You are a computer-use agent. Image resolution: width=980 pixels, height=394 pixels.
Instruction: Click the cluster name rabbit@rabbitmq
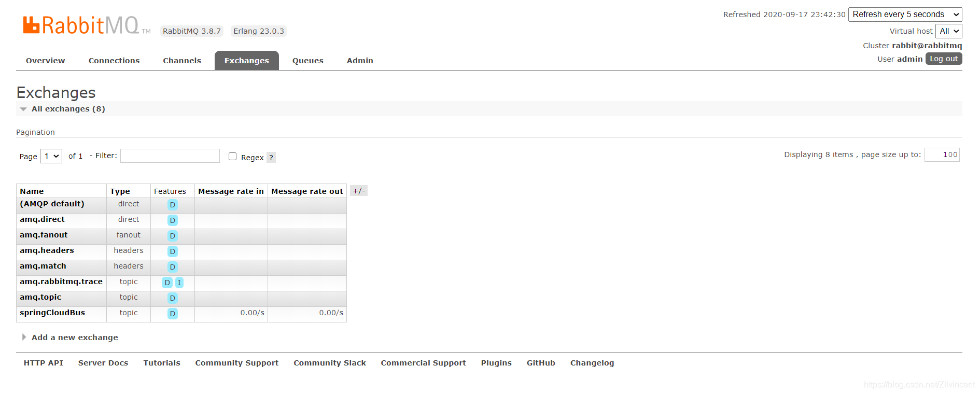click(x=927, y=46)
